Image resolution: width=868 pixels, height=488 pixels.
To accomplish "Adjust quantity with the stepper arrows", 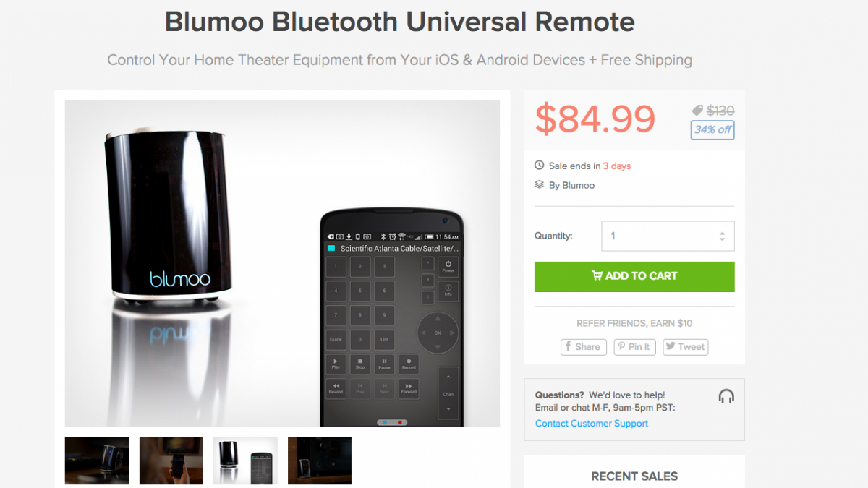I will (722, 236).
